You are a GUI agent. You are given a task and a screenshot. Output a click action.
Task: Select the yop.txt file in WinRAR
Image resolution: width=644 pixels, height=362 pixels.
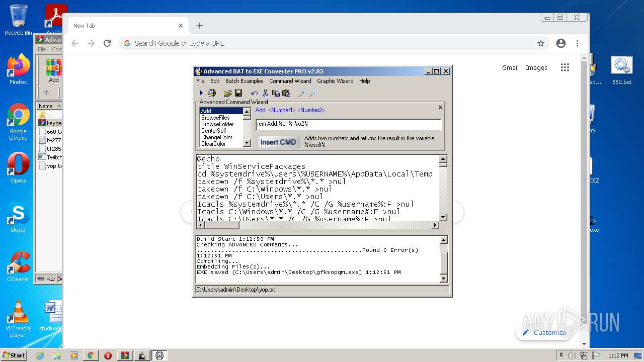click(x=50, y=166)
